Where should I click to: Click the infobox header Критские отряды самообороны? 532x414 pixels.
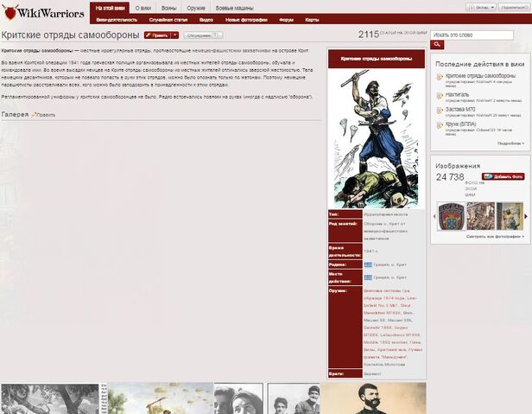(377, 59)
